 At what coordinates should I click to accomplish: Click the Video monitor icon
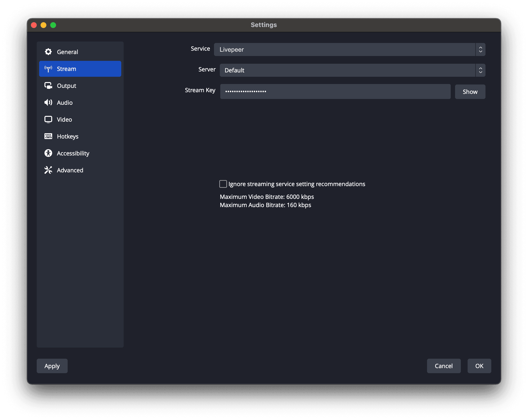48,119
